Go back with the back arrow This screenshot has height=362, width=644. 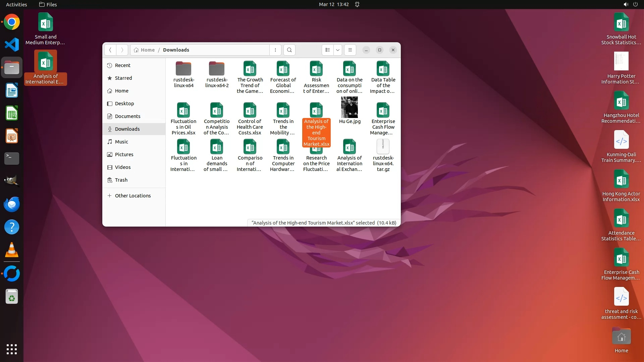pos(110,50)
